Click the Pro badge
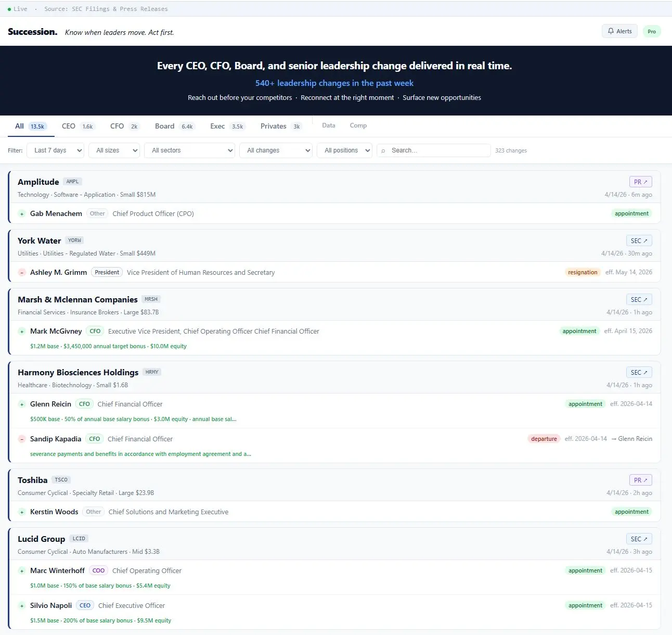Viewport: 672px width, 635px height. 652,32
